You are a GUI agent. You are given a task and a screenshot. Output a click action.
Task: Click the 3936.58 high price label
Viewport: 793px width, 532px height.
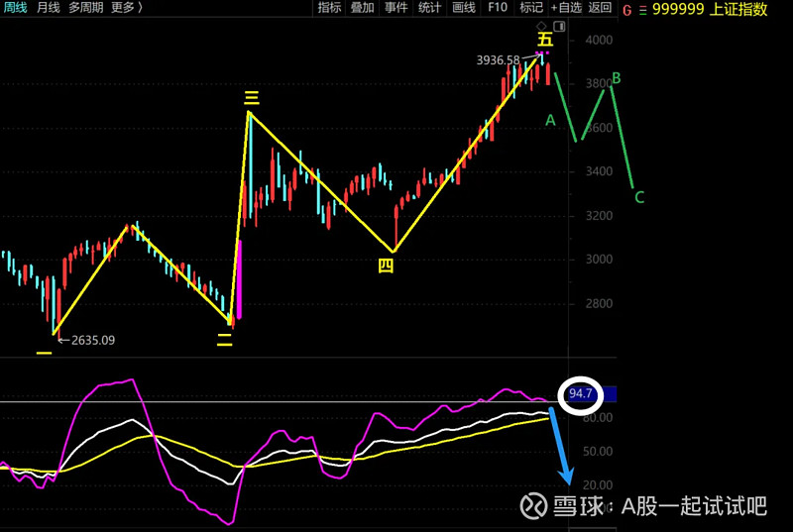click(499, 60)
